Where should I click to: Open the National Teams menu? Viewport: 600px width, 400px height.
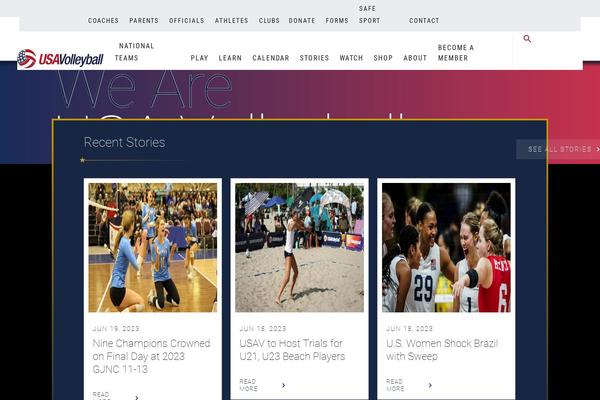point(135,52)
